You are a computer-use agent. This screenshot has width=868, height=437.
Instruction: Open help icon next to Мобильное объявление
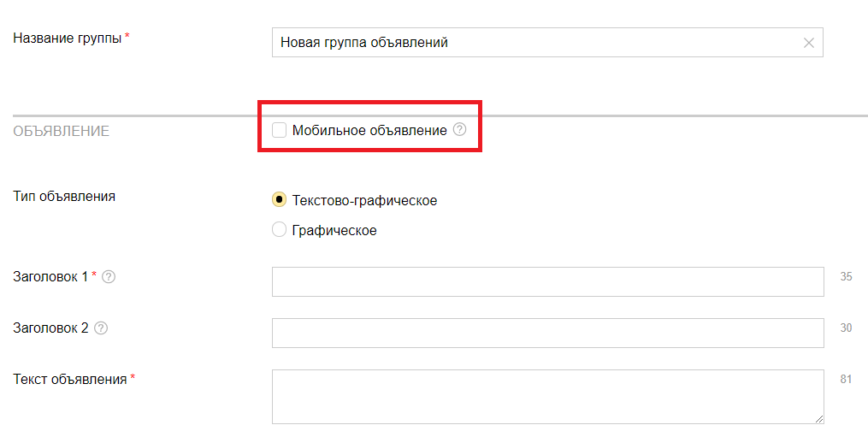pos(460,130)
